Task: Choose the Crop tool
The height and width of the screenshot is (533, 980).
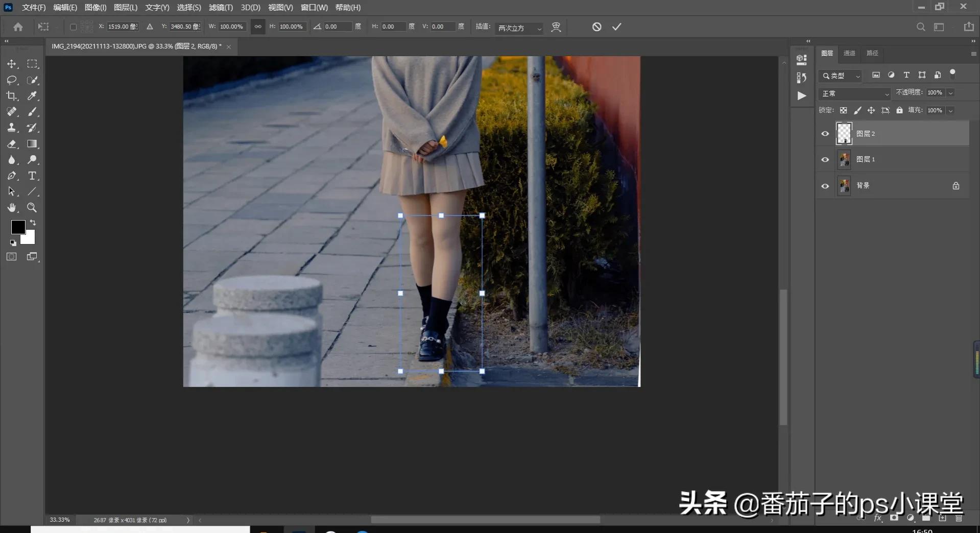Action: point(12,96)
